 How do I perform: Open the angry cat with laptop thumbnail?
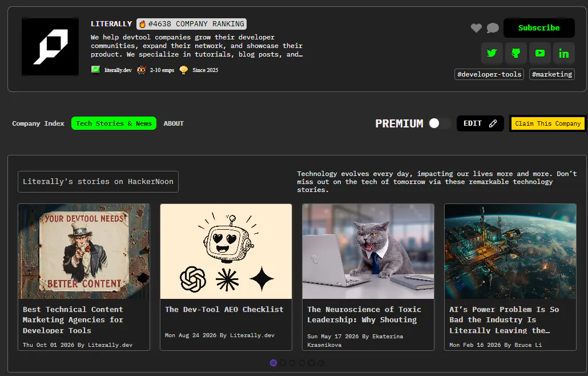(368, 251)
